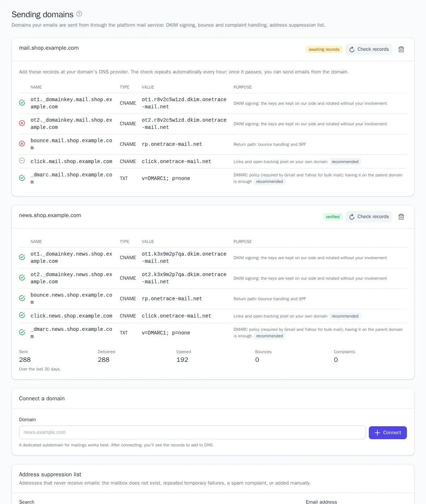Click the "verified" status badge

(333, 217)
